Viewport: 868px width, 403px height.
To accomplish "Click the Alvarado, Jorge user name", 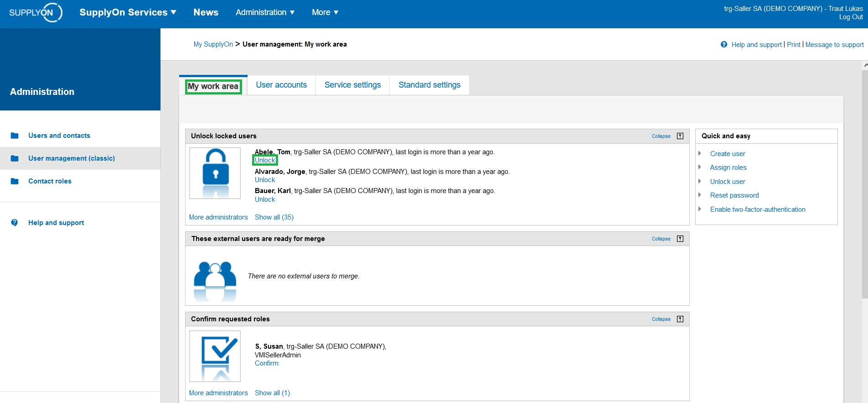I will [x=280, y=172].
